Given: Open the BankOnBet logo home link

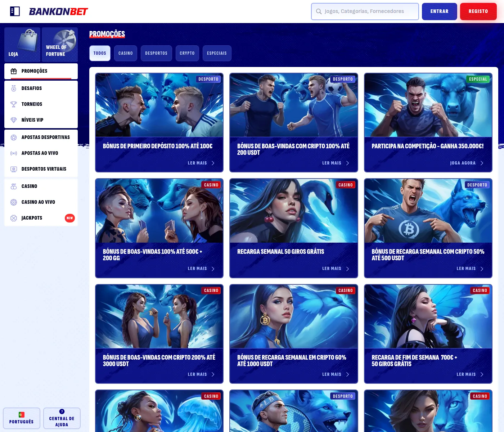Looking at the screenshot, I should (58, 12).
